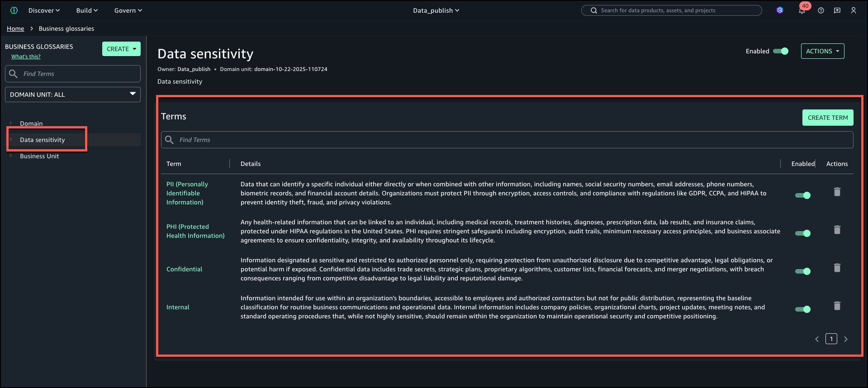Image resolution: width=868 pixels, height=388 pixels.
Task: Open the feedback chat icon
Action: 837,10
